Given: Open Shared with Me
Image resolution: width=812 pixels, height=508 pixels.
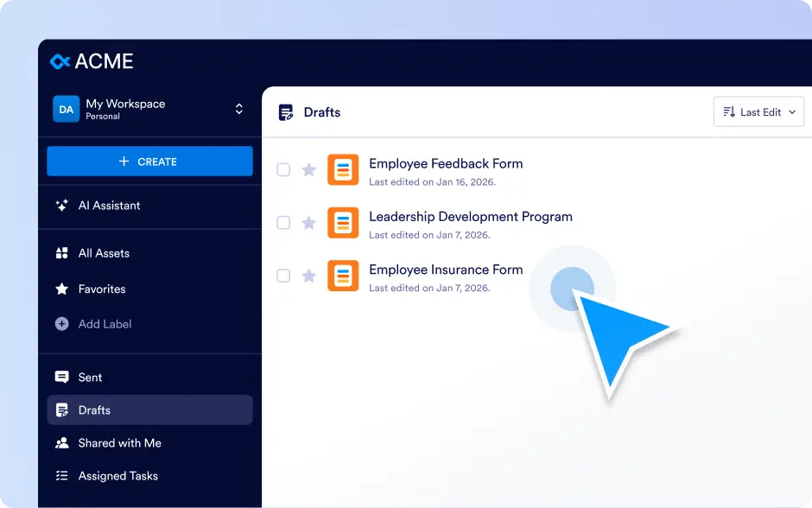Looking at the screenshot, I should point(149,443).
